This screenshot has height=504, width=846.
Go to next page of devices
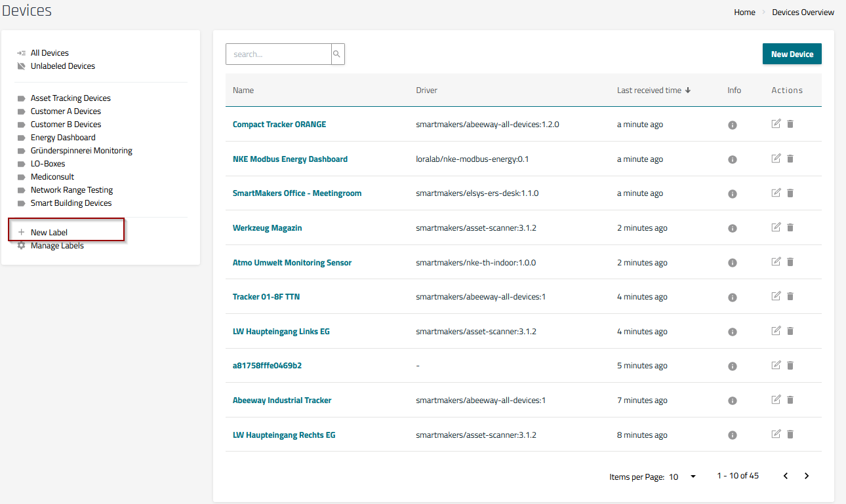807,476
